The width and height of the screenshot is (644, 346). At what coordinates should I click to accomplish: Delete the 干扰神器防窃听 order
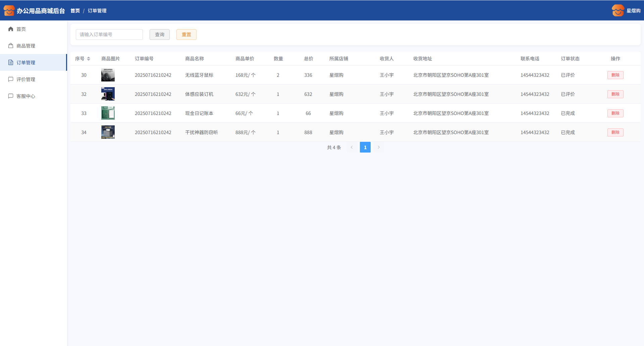pos(615,132)
